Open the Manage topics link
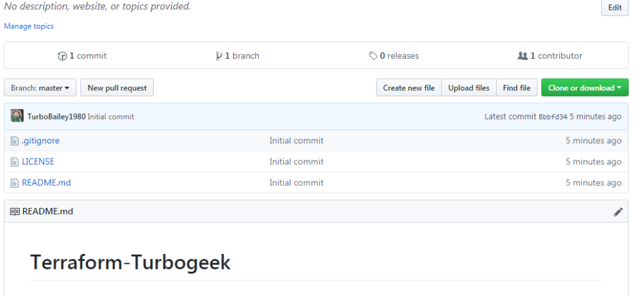The image size is (644, 296). [x=29, y=26]
